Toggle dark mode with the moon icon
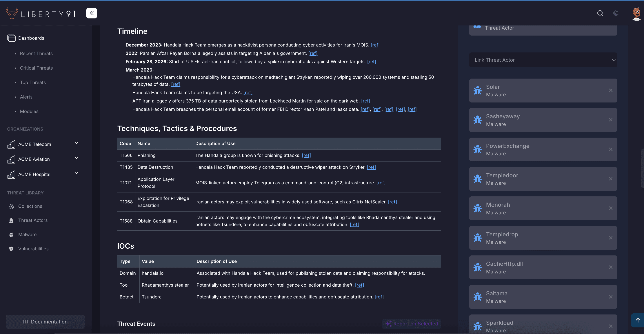Image resolution: width=644 pixels, height=334 pixels. (616, 13)
